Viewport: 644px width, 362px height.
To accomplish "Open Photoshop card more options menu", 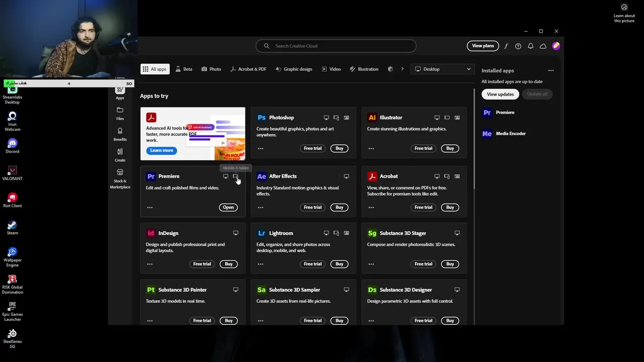I will [x=260, y=149].
